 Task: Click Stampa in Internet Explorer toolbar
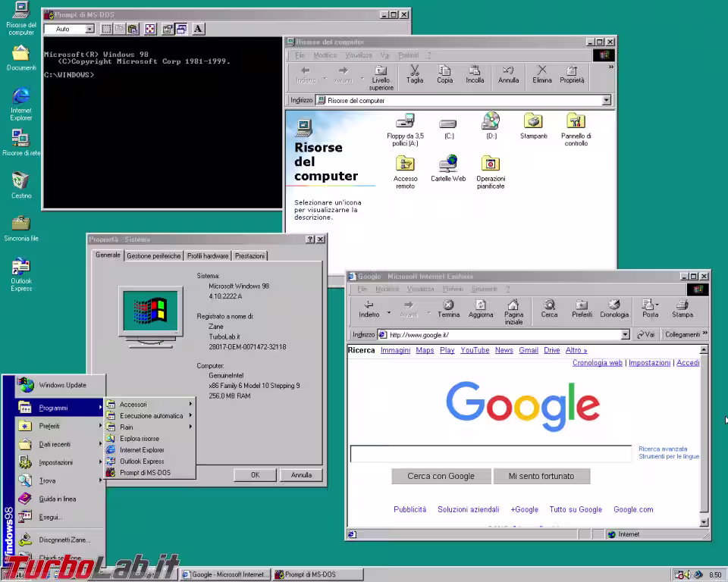click(682, 308)
